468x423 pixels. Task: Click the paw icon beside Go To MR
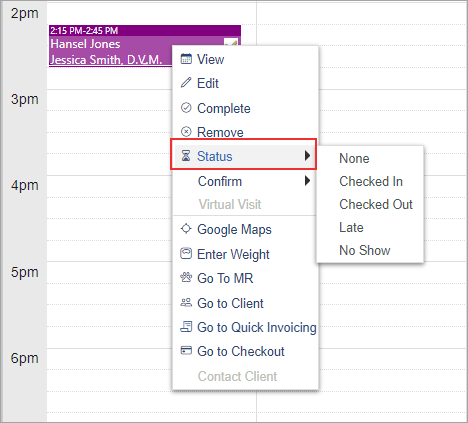tap(186, 277)
